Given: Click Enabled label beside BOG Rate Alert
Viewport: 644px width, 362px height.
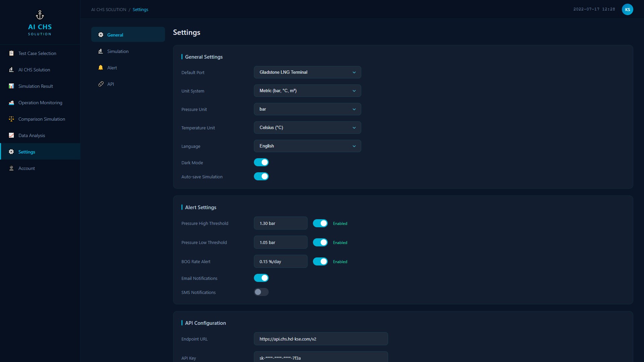Looking at the screenshot, I should (340, 262).
